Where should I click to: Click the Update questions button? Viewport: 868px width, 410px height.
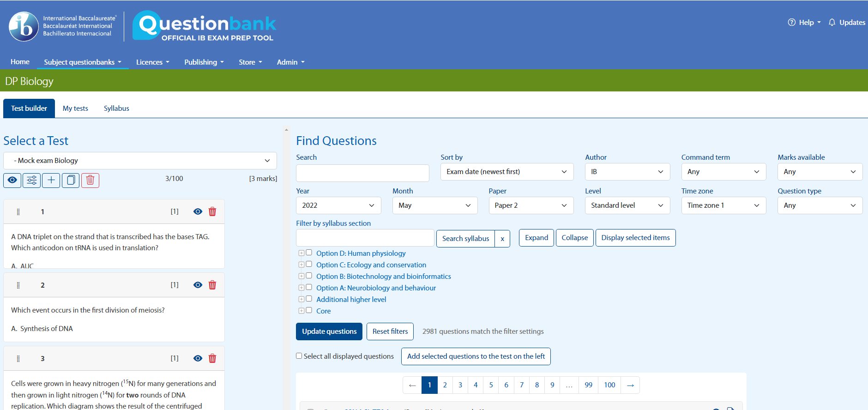[329, 332]
